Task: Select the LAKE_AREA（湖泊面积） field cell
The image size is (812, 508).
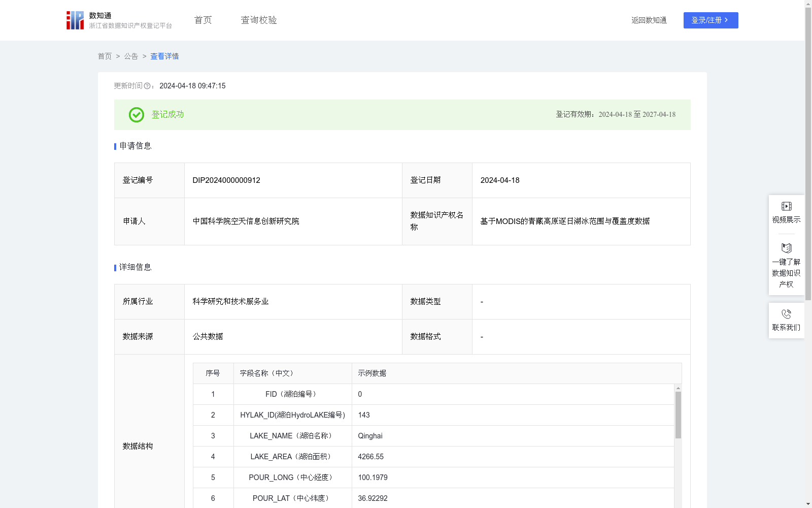Action: click(293, 457)
